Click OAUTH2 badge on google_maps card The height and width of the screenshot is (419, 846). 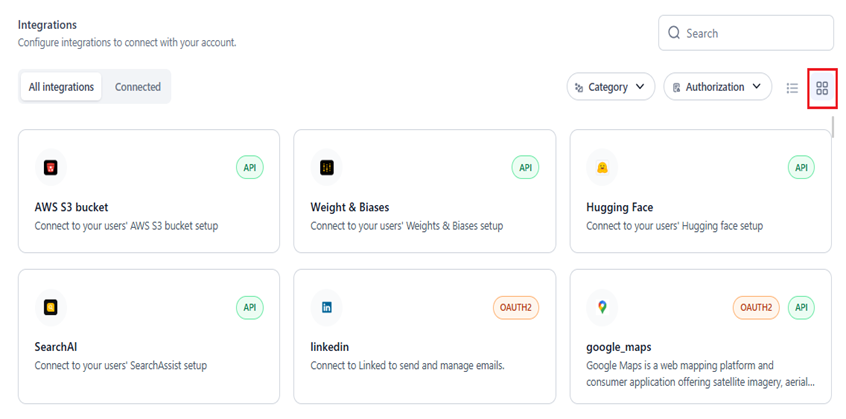[x=757, y=307]
